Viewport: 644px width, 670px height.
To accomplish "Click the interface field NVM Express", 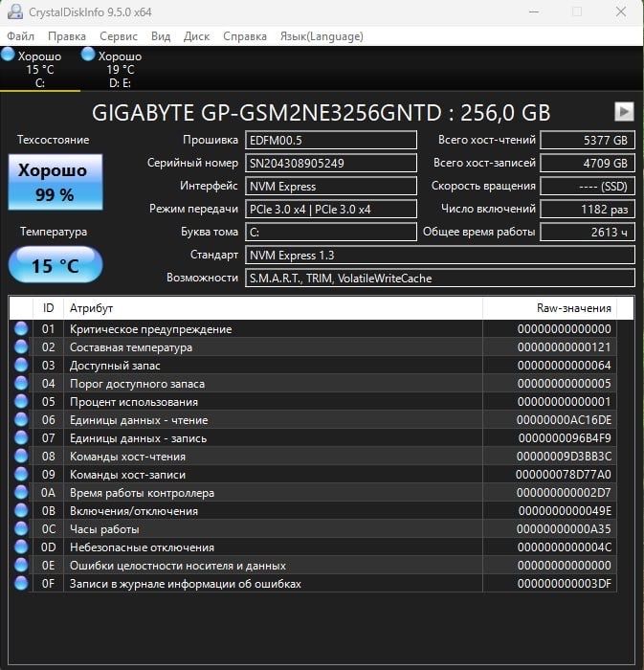I will [x=331, y=187].
